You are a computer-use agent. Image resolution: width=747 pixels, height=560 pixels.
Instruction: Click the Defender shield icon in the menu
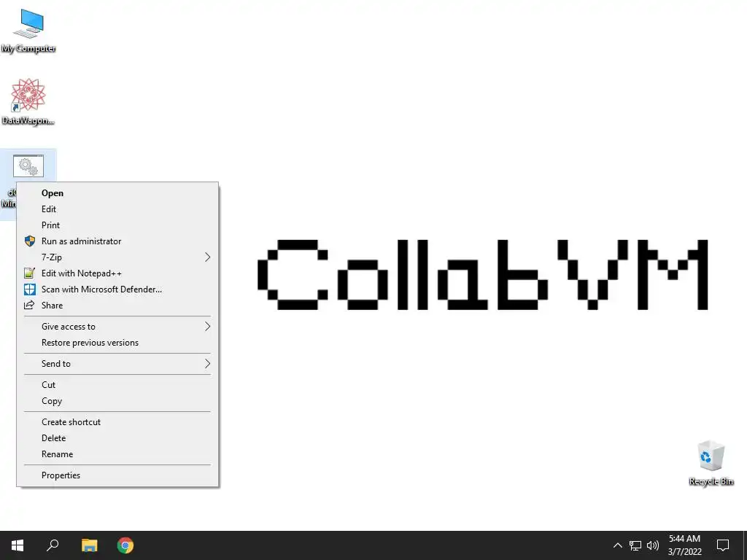click(29, 289)
